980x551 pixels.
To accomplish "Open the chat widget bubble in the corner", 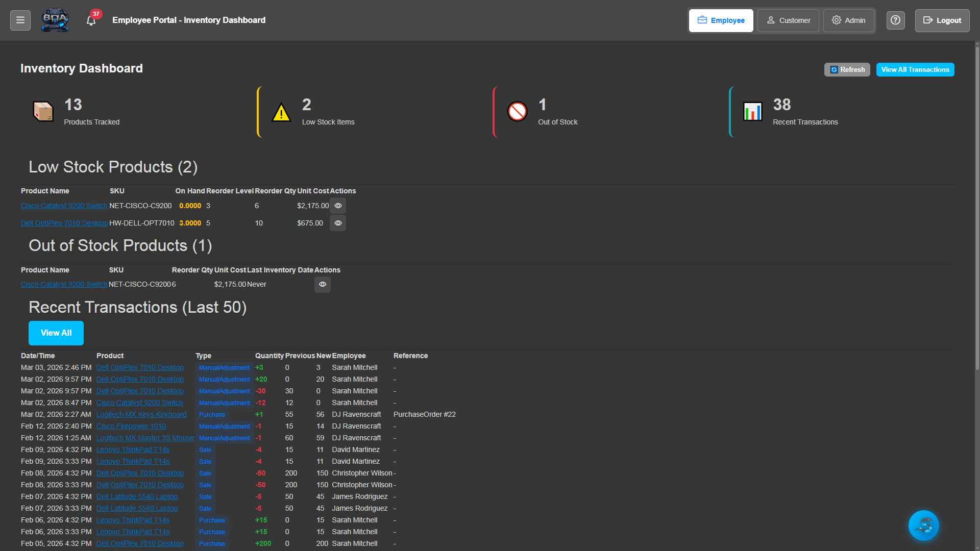I will (x=923, y=525).
